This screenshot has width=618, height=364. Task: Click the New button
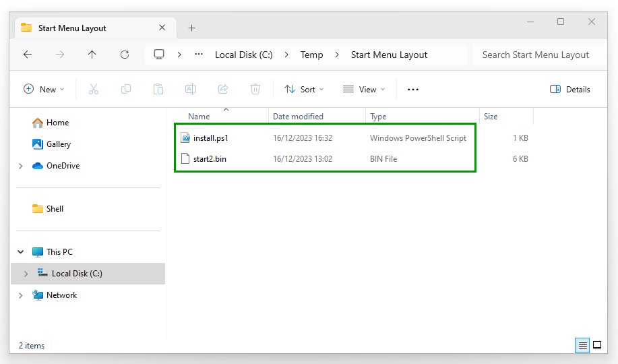(x=44, y=89)
